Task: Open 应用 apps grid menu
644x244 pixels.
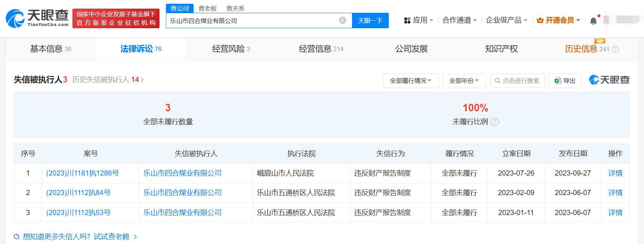Action: [x=407, y=20]
